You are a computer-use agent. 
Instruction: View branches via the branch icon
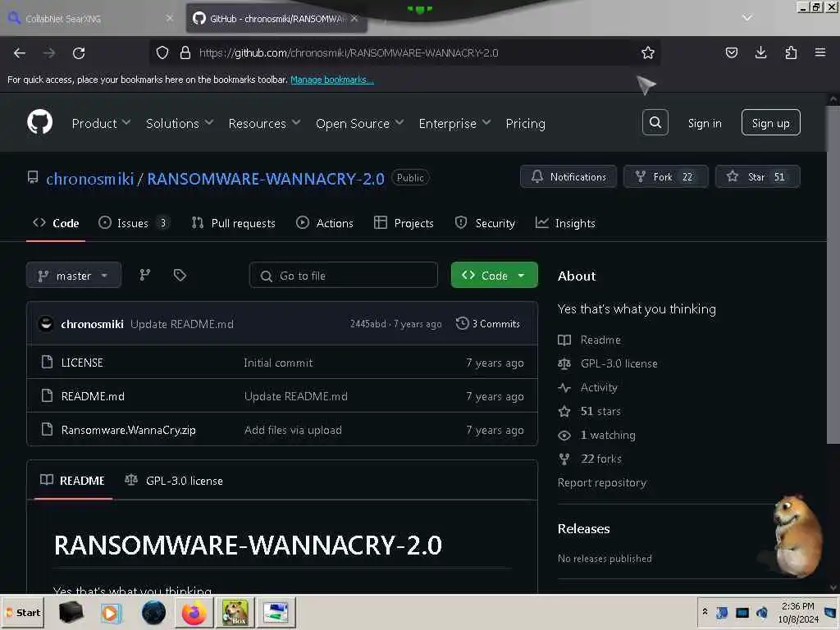pyautogui.click(x=144, y=276)
